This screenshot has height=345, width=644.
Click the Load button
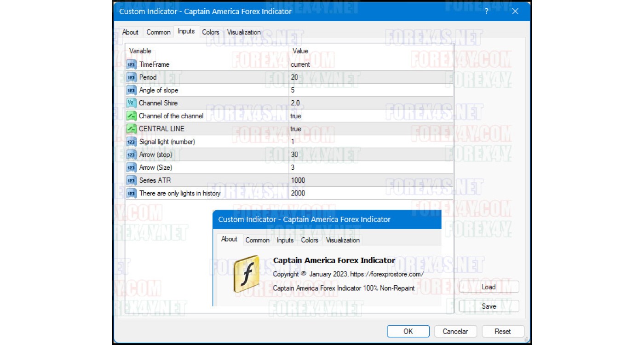pyautogui.click(x=489, y=287)
